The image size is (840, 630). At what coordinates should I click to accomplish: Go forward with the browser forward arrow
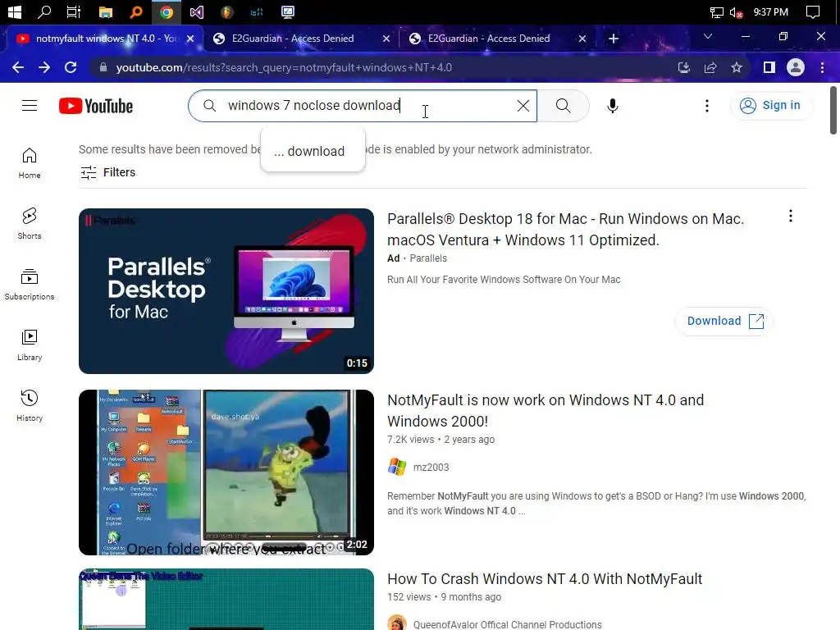coord(44,67)
